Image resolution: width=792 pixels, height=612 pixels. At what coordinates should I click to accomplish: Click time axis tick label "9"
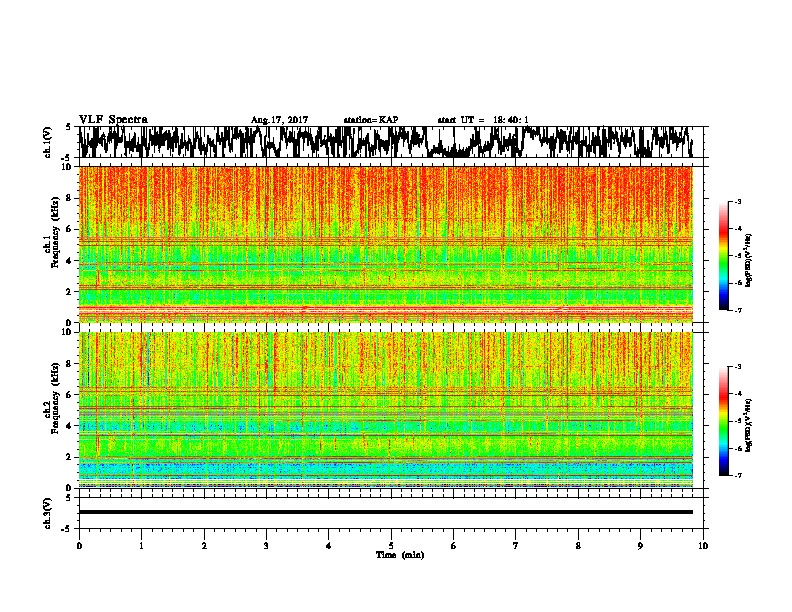(x=640, y=546)
